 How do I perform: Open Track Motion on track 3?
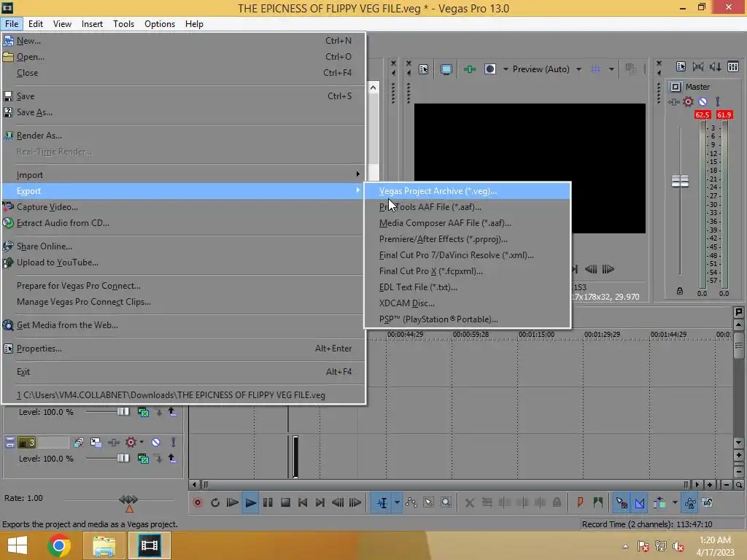coord(96,443)
